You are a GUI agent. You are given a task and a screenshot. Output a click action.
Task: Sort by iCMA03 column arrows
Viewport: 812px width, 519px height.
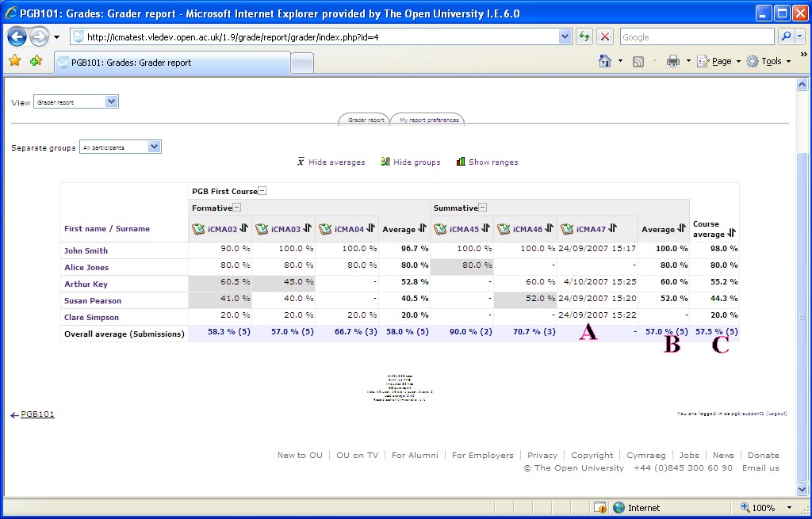click(307, 228)
